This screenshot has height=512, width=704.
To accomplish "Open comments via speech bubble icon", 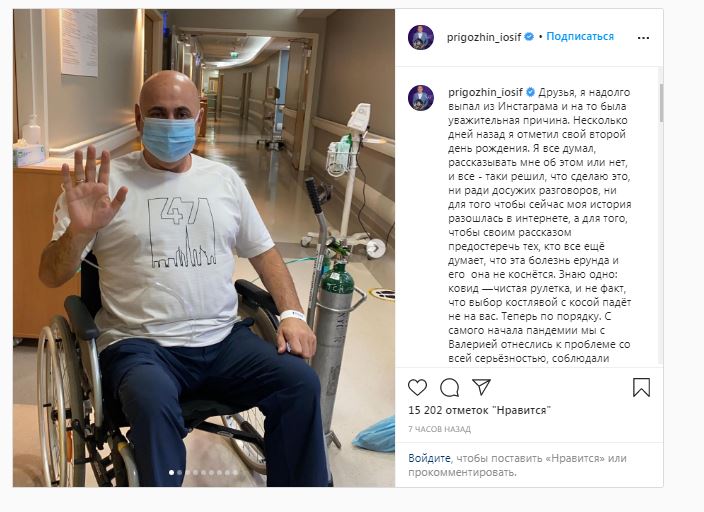I will pos(449,387).
